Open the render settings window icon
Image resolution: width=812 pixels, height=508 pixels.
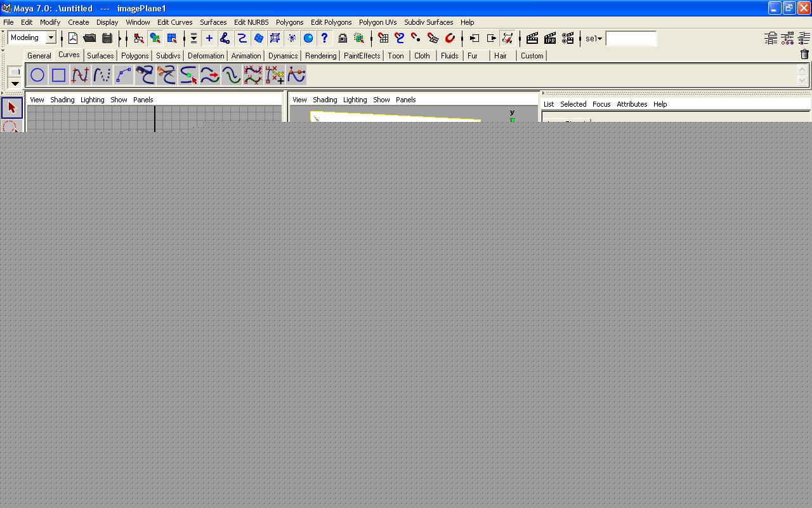click(568, 38)
